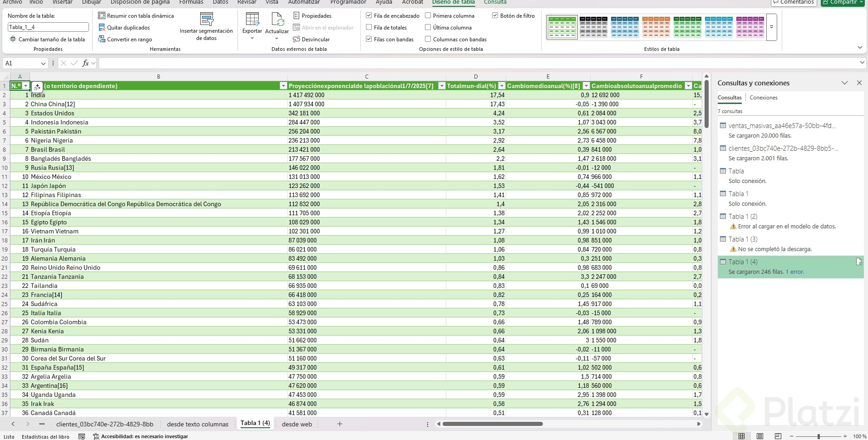
Task: Click Convertir en rango tool
Action: pos(129,40)
